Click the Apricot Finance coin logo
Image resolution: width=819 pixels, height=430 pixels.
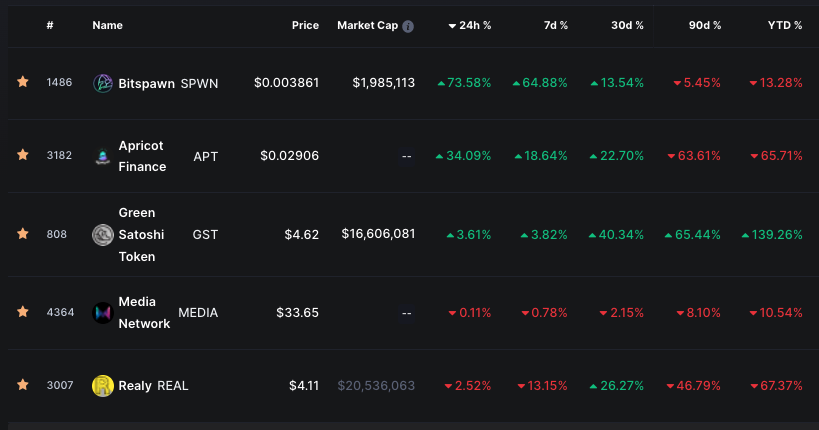tap(103, 156)
